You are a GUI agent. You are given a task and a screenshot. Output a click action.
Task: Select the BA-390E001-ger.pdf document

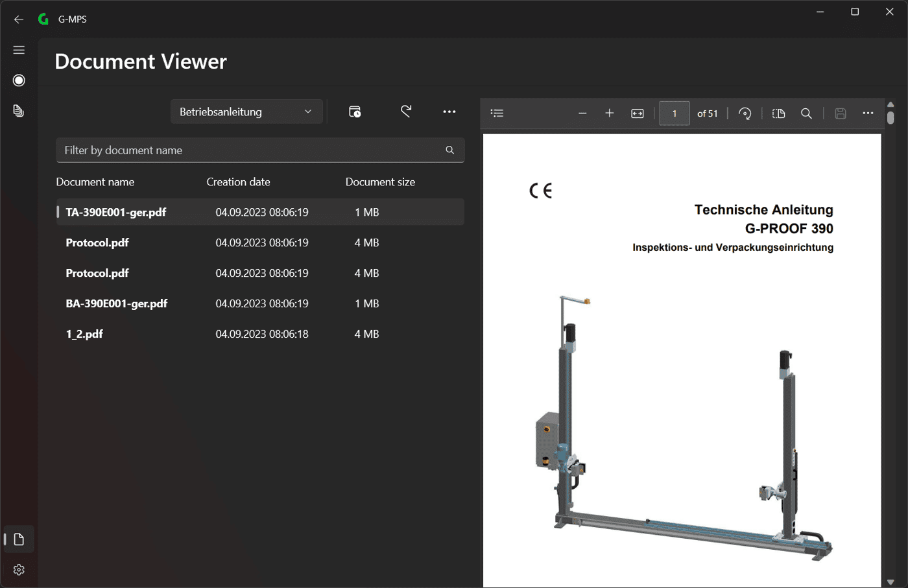click(x=260, y=303)
